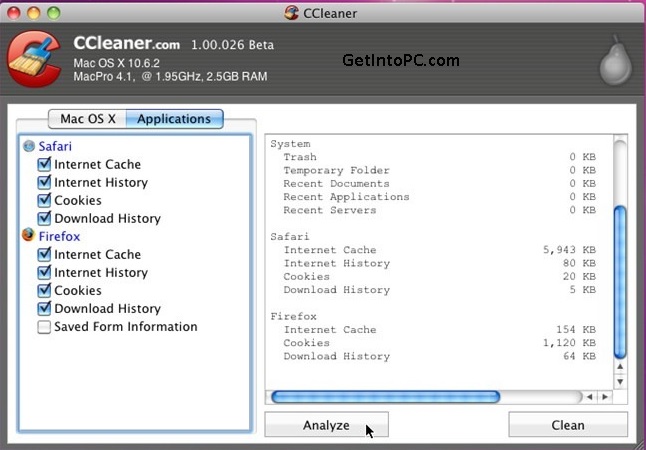Click the Safari compass icon
Image resolution: width=646 pixels, height=450 pixels.
point(28,146)
